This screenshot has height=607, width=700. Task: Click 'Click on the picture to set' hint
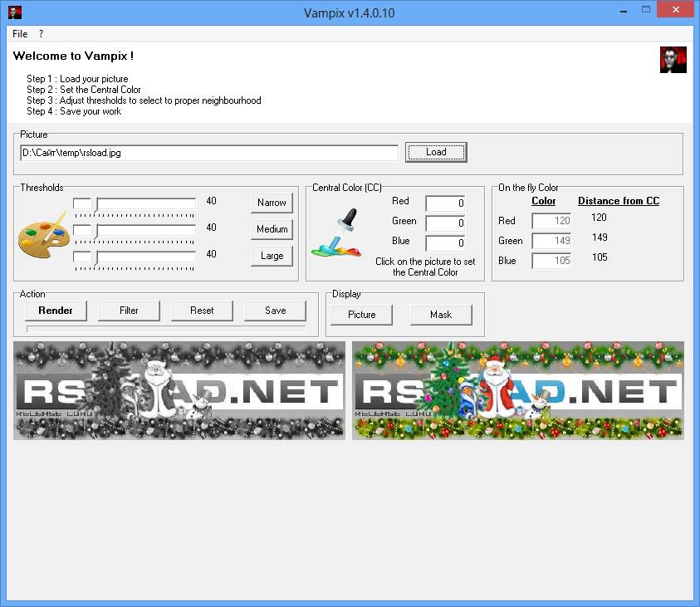[425, 262]
